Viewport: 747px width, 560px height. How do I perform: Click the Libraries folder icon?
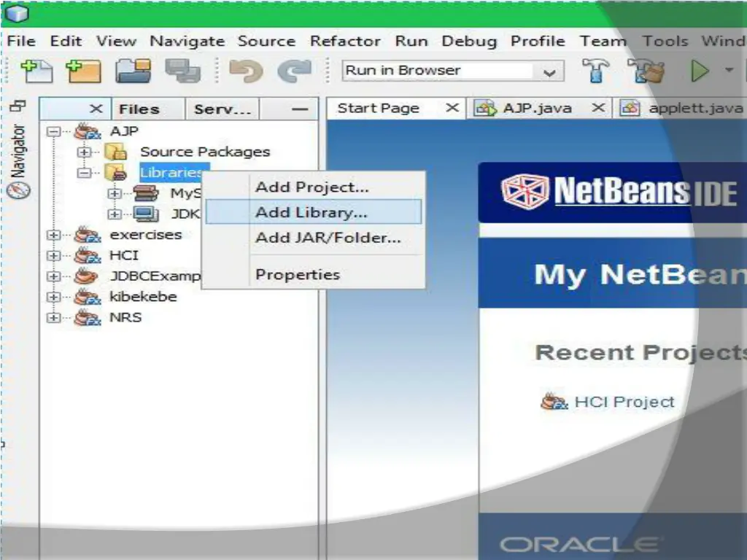115,172
